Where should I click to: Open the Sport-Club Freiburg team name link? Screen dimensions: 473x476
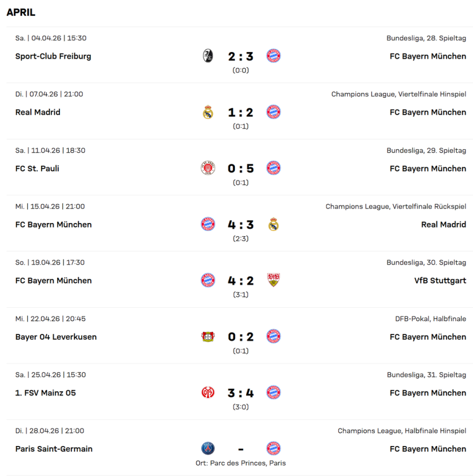click(x=53, y=56)
